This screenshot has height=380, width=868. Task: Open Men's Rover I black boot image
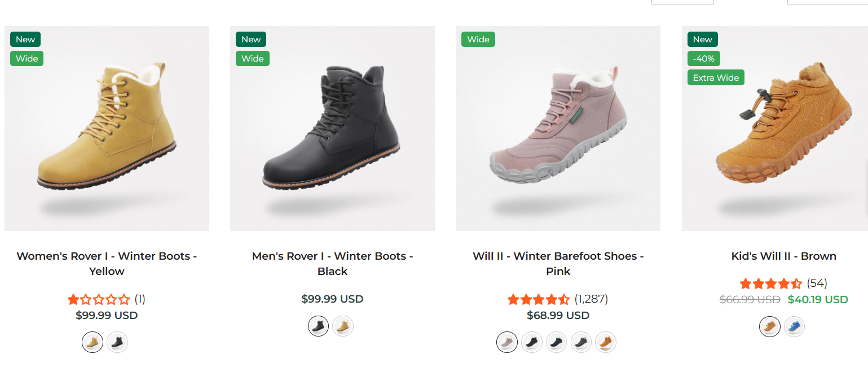[332, 128]
